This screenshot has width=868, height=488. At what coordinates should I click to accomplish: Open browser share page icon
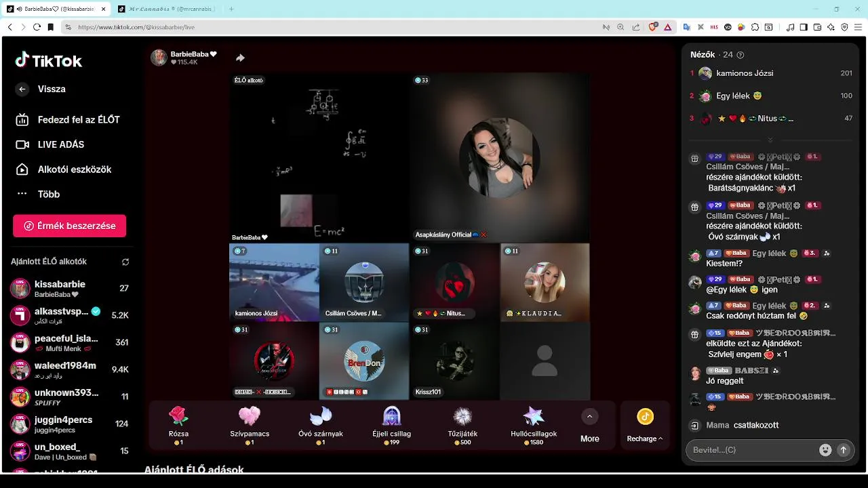636,27
